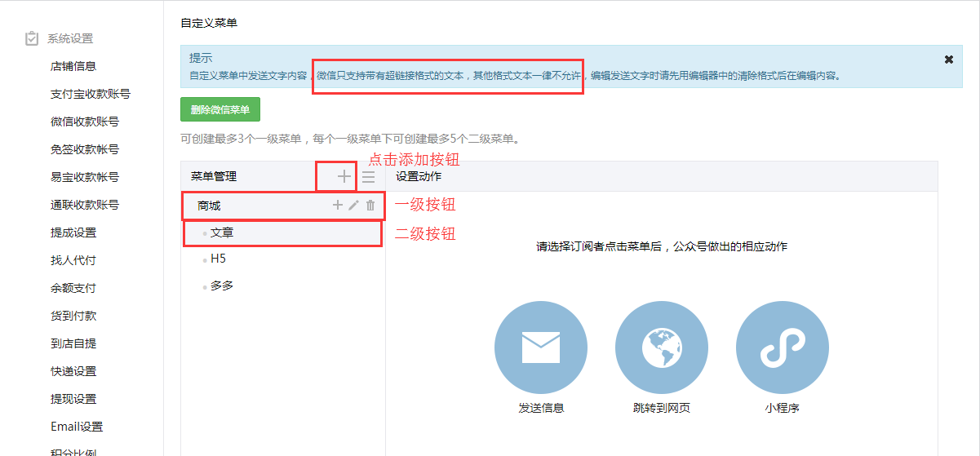Close the 提示 notice banner
This screenshot has height=456, width=980.
[x=948, y=60]
